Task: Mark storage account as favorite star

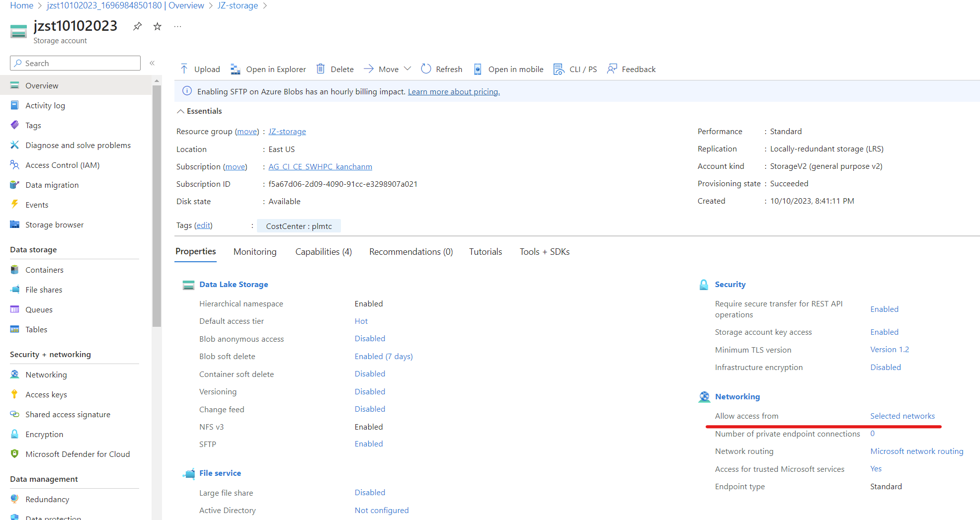Action: click(x=157, y=26)
